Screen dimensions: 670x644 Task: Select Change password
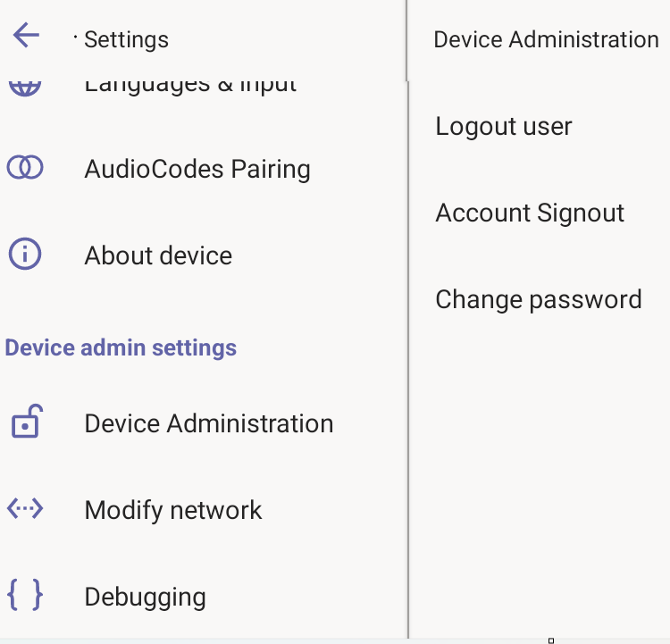pos(539,299)
